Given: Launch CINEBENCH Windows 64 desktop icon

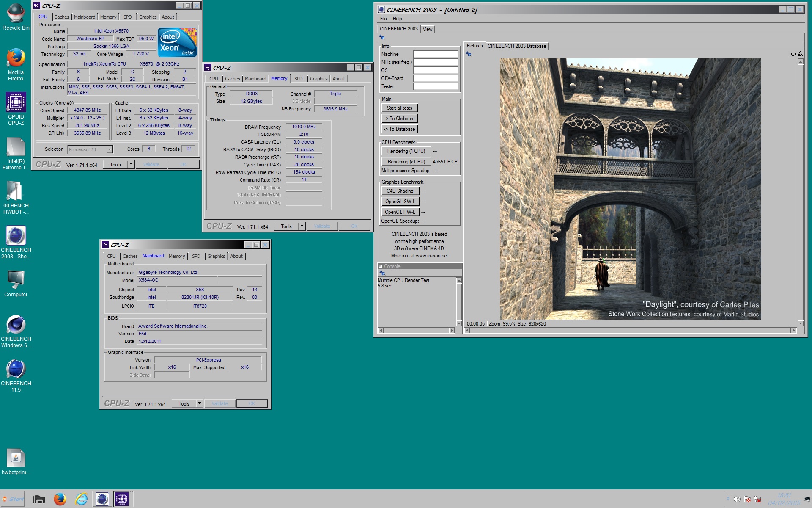Looking at the screenshot, I should [x=16, y=331].
